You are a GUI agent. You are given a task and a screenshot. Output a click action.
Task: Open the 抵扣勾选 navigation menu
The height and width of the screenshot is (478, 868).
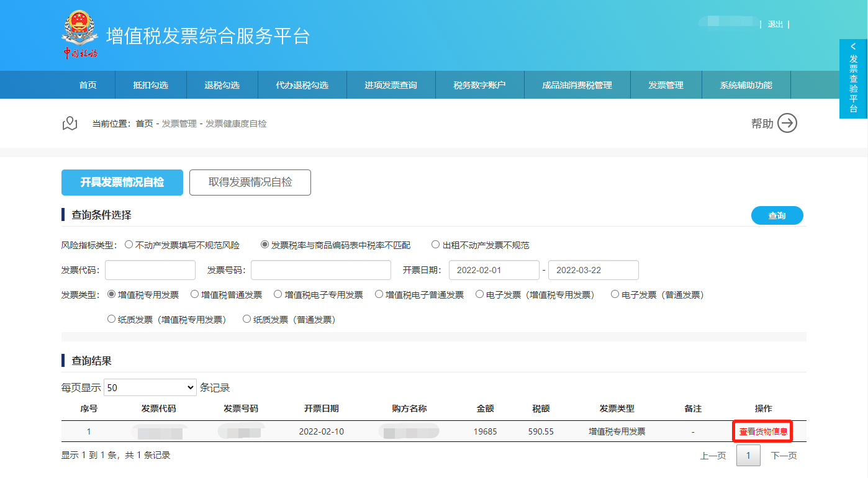(151, 85)
